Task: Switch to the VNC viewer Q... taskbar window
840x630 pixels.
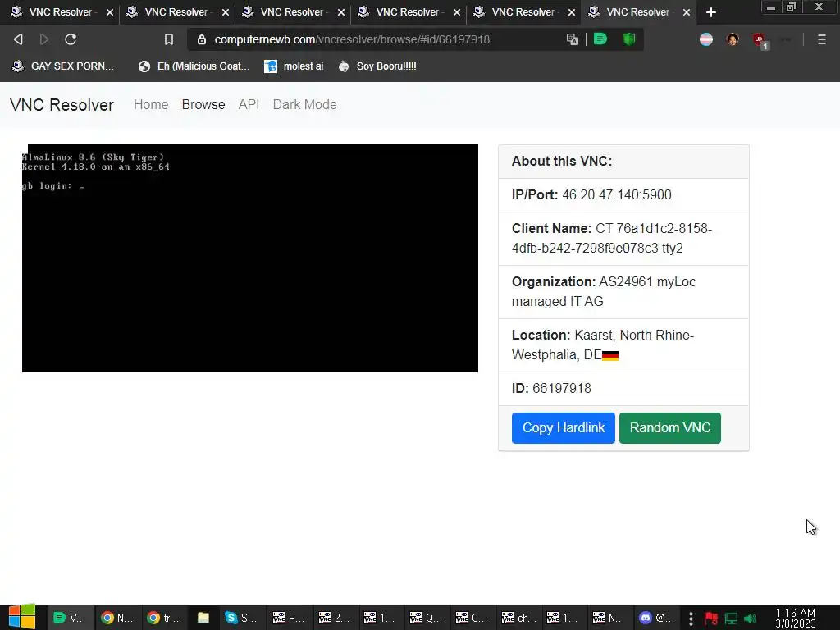Action: 426,618
